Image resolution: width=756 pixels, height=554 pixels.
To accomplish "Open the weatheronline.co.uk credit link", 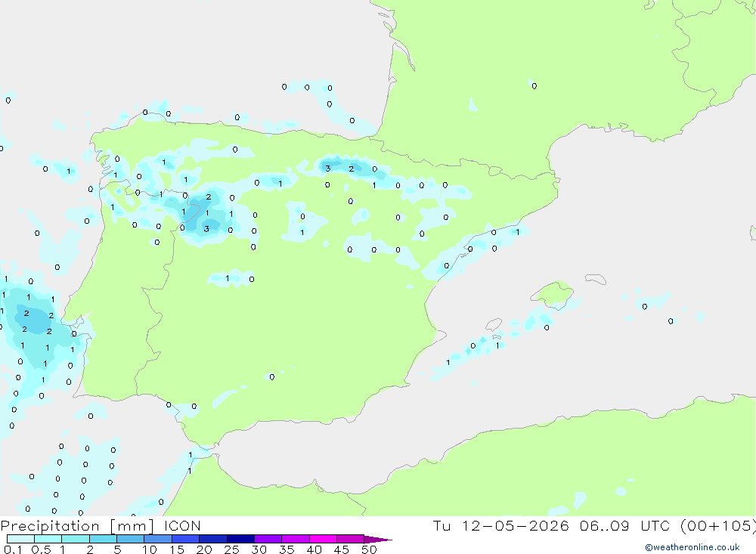I will 692,547.
